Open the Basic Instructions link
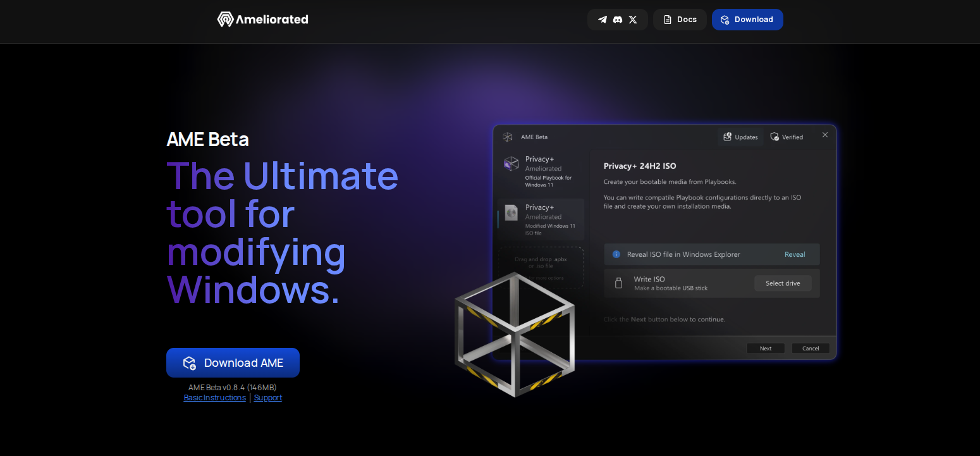The height and width of the screenshot is (456, 980). coord(215,398)
